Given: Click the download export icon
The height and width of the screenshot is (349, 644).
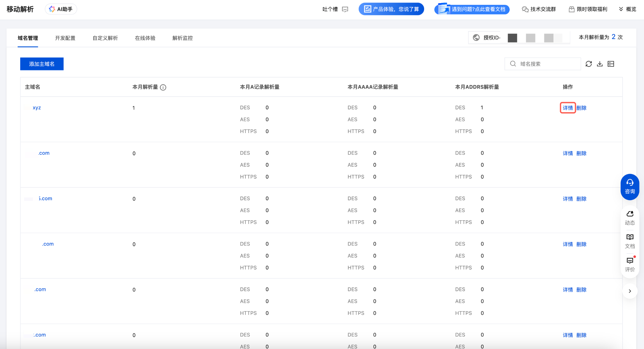Looking at the screenshot, I should click(x=600, y=64).
